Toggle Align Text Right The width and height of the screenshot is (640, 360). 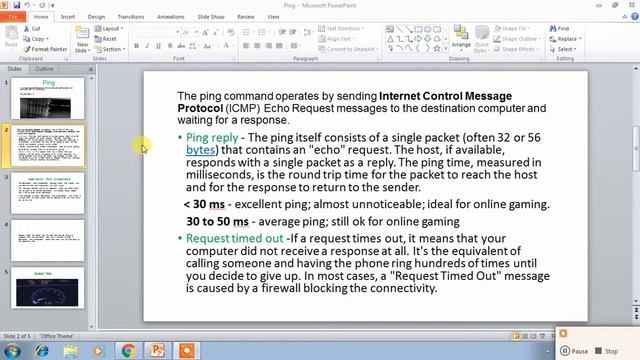click(x=268, y=46)
